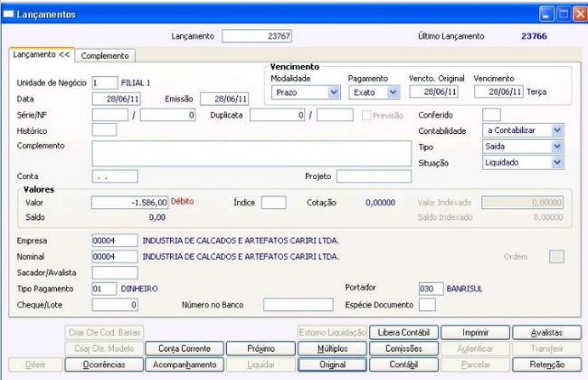Image resolution: width=588 pixels, height=380 pixels.
Task: Click the Índice field
Action: (x=274, y=203)
